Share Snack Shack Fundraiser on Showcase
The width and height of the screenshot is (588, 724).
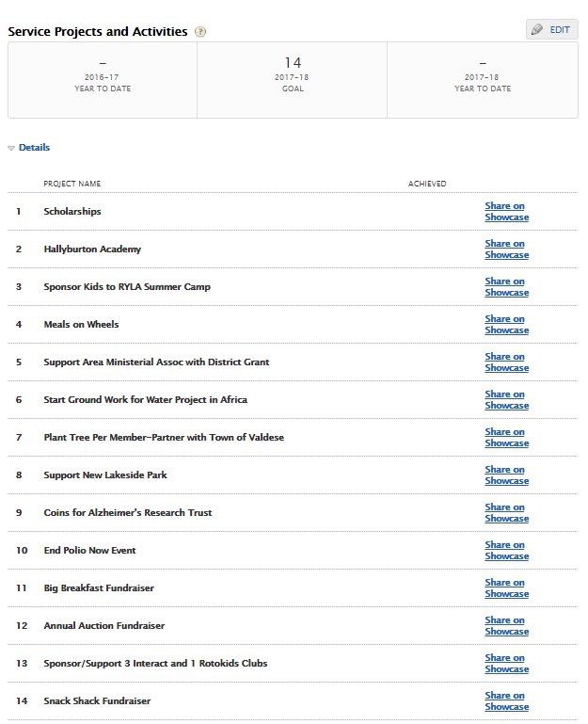[506, 700]
